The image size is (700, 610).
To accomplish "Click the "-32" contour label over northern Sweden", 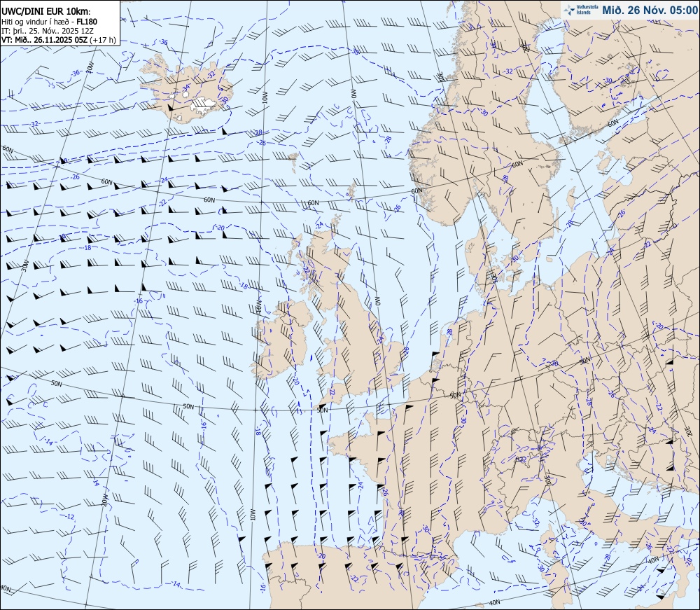I will coord(507,71).
